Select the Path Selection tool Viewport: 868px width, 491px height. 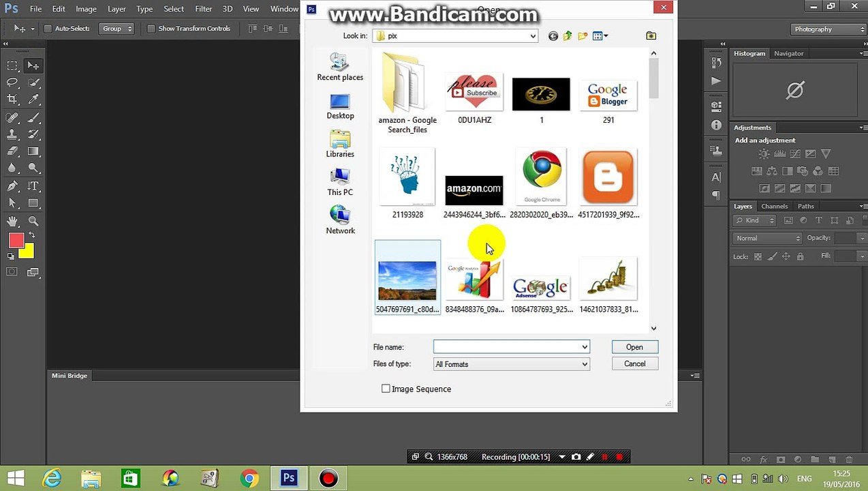12,203
